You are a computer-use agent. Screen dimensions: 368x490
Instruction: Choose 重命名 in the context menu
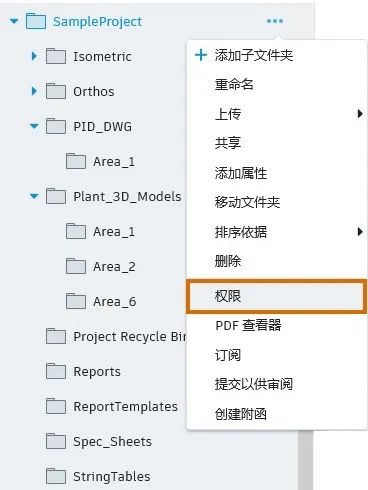coord(234,84)
